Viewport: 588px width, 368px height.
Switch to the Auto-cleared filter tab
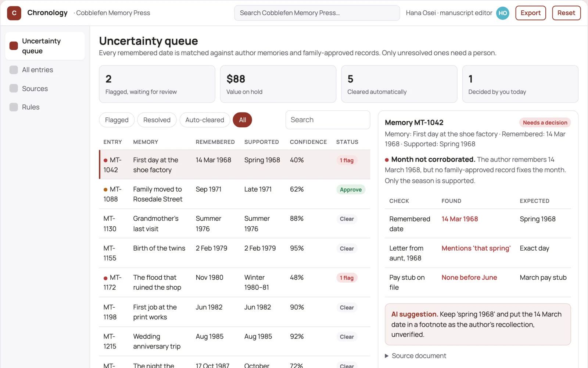coord(205,120)
